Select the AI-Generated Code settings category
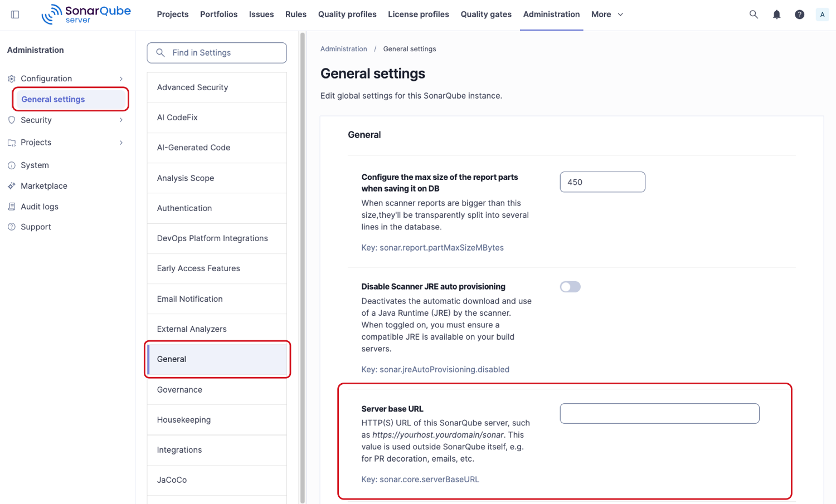 pos(217,148)
